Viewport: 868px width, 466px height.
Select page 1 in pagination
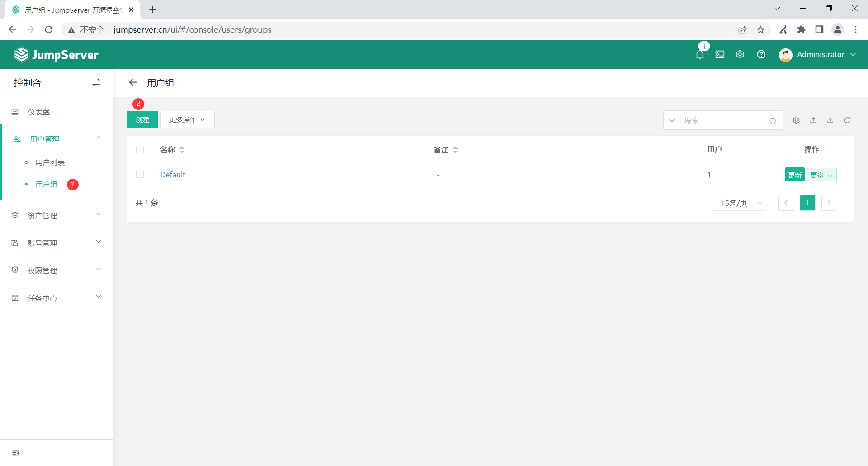tap(807, 203)
